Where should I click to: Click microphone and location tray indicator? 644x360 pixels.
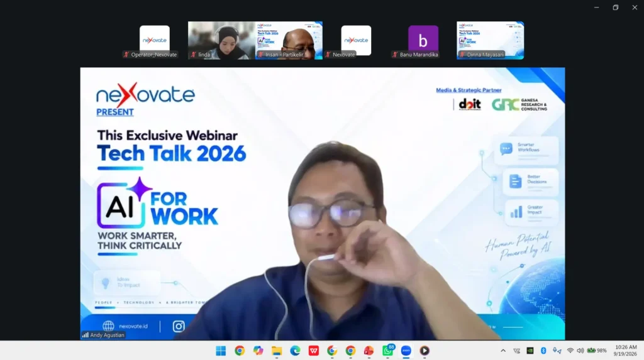coord(557,351)
